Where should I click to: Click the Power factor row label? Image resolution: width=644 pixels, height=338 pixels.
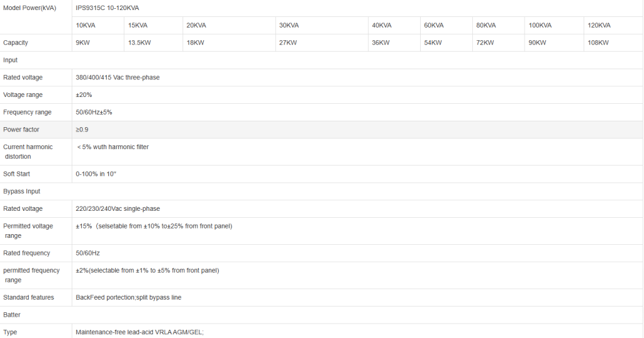(x=21, y=130)
